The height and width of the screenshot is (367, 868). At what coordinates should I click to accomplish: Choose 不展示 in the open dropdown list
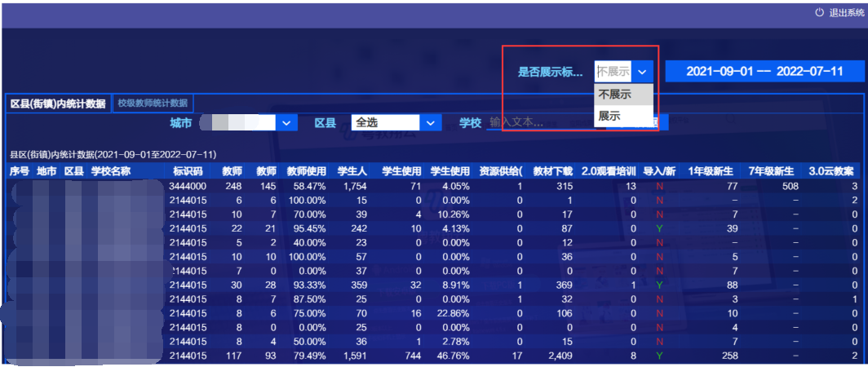coord(624,95)
